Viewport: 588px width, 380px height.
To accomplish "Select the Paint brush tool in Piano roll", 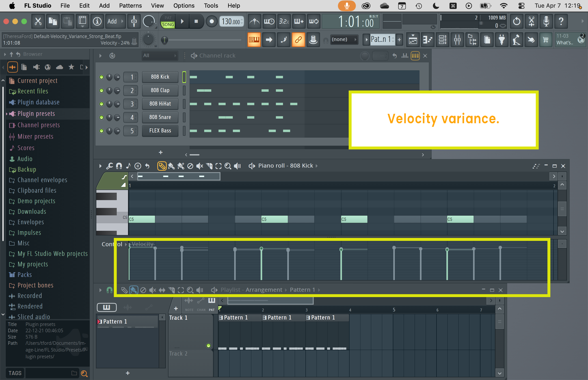I will [x=171, y=166].
